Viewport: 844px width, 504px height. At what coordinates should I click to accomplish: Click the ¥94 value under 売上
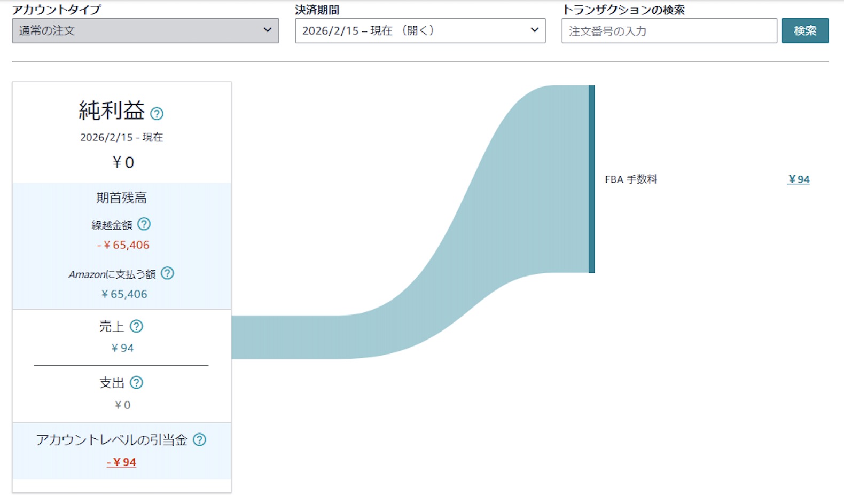click(x=122, y=348)
